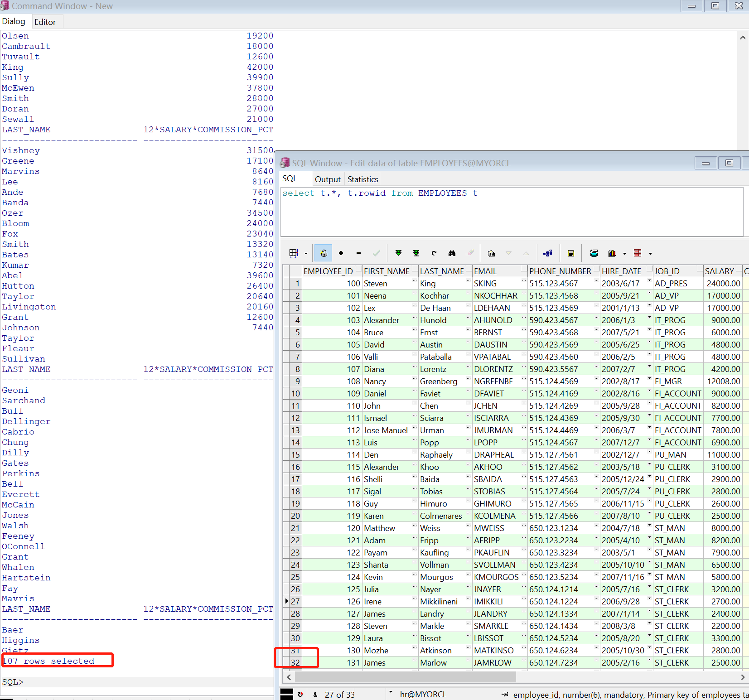Click the status bar execution refresh icon

300,694
